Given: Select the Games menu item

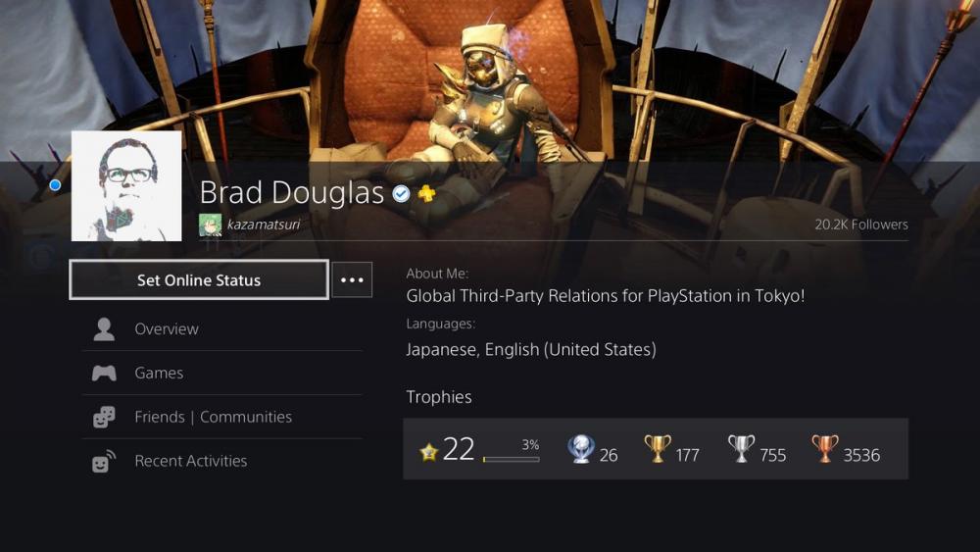Looking at the screenshot, I should [x=222, y=373].
